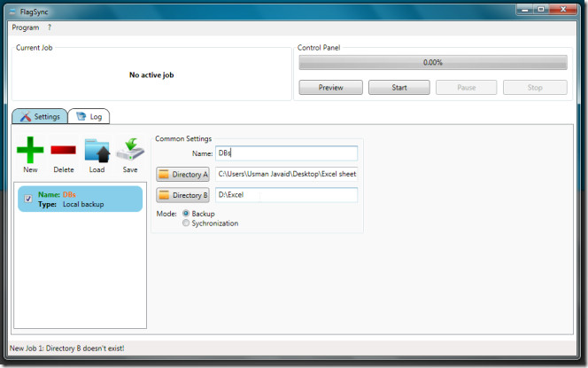Click status message 'Directory B doesn't exist!'
The width and height of the screenshot is (588, 368).
click(x=85, y=348)
